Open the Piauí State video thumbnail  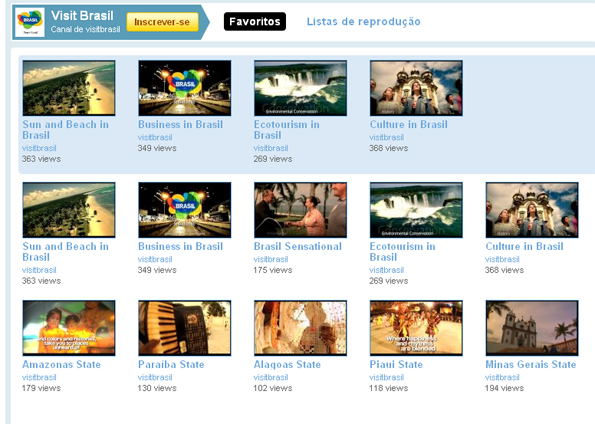coord(416,328)
